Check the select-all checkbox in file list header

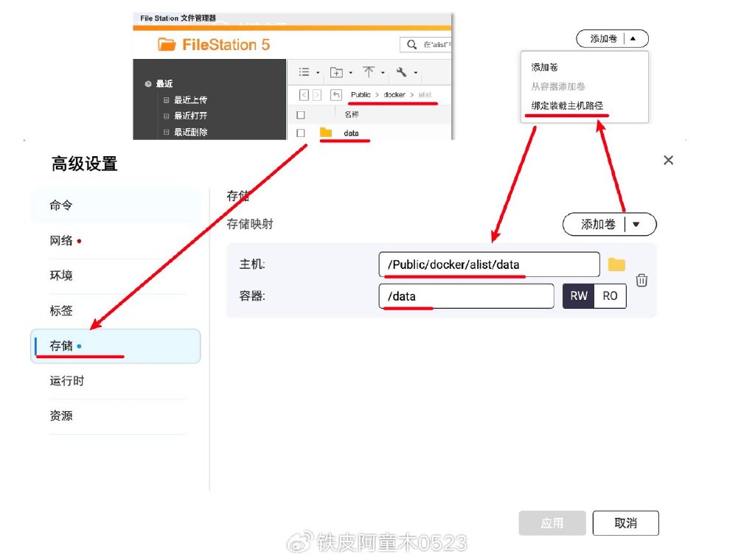point(302,114)
